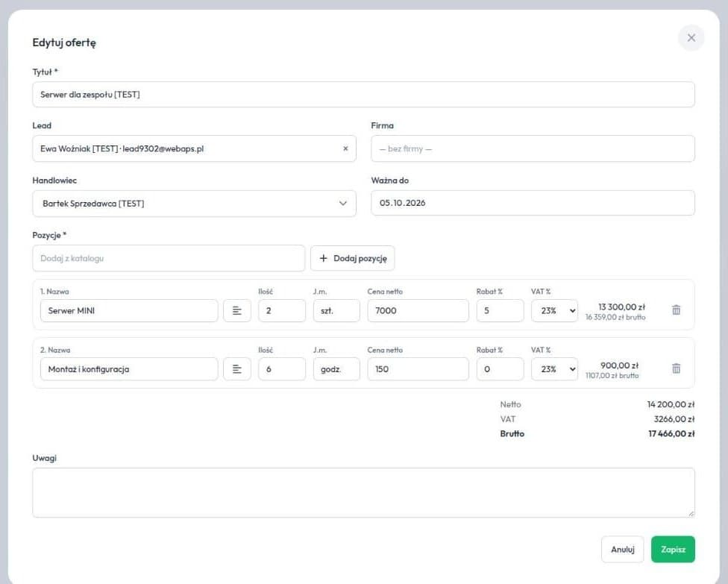728x584 pixels.
Task: Edit the Tytuł field
Action: click(363, 94)
